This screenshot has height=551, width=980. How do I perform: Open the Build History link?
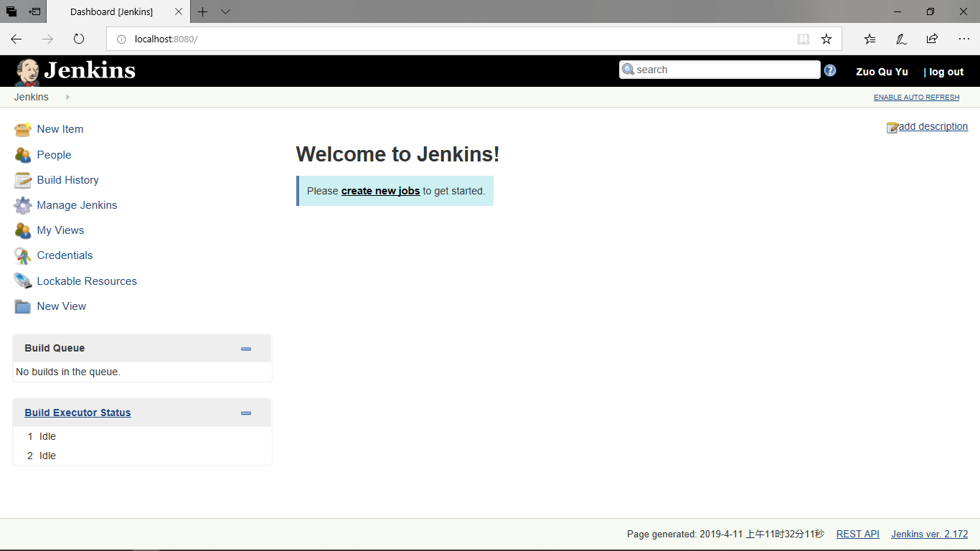coord(68,180)
